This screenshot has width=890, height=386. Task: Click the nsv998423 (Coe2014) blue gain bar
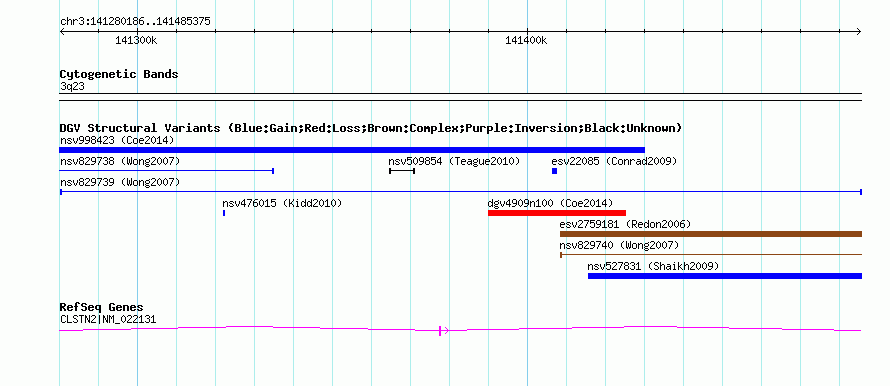click(352, 150)
